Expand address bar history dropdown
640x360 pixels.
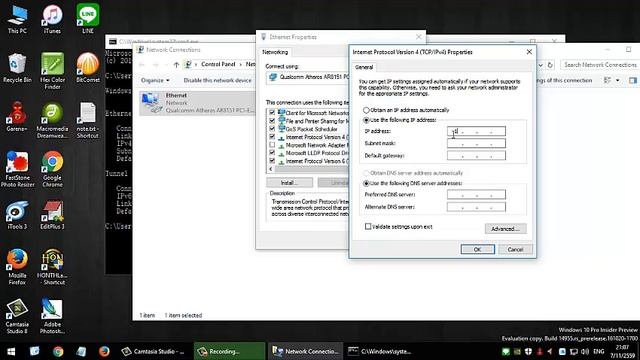[540, 64]
